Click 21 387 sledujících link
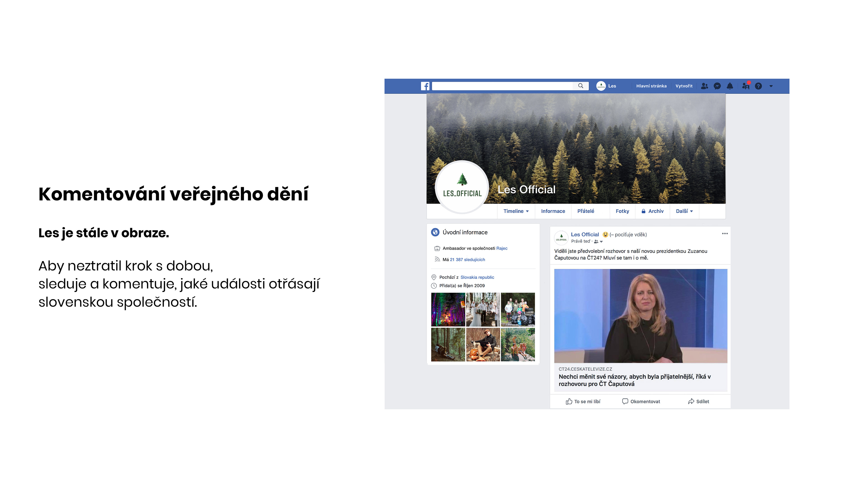Screen dimensions: 868x488 point(467,260)
